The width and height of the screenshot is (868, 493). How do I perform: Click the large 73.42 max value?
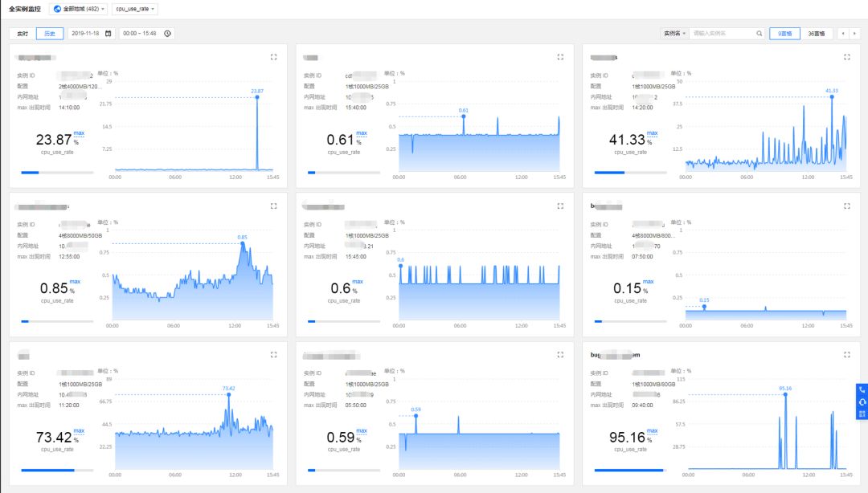[x=54, y=438]
